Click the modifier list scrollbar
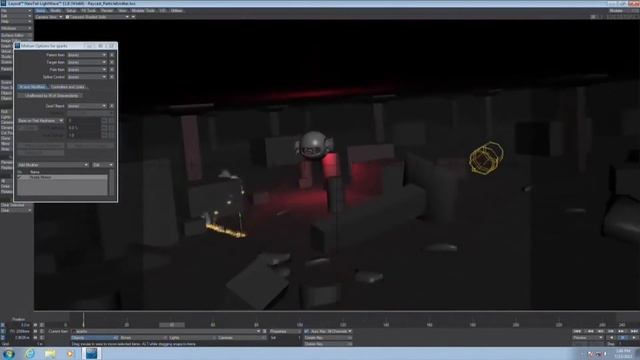The width and height of the screenshot is (640, 360). pyautogui.click(x=112, y=182)
